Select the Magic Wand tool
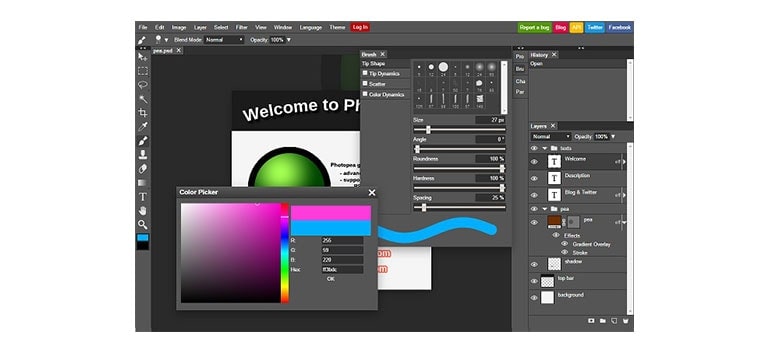The height and width of the screenshot is (360, 768). 143,99
